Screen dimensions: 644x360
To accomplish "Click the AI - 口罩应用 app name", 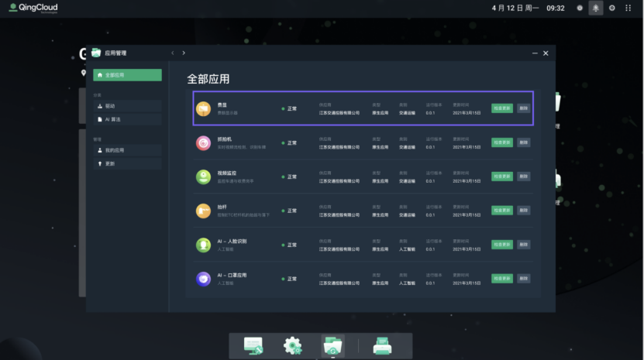I will 232,276.
